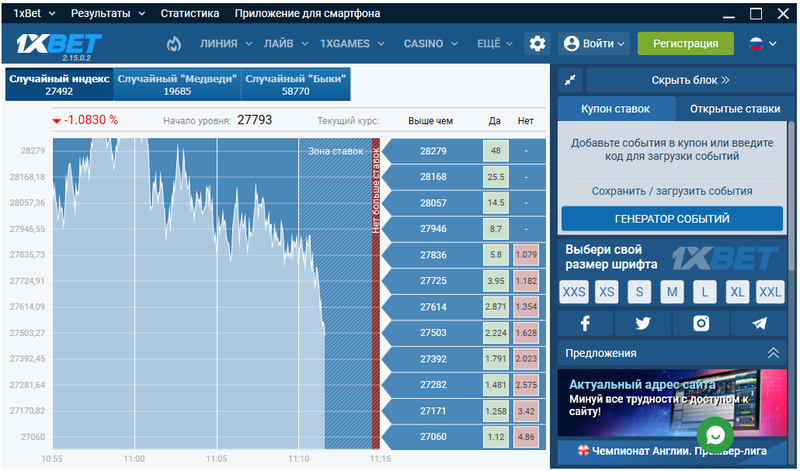800x471 pixels.
Task: Open the Актуальный адрес сайта banner
Action: click(672, 403)
